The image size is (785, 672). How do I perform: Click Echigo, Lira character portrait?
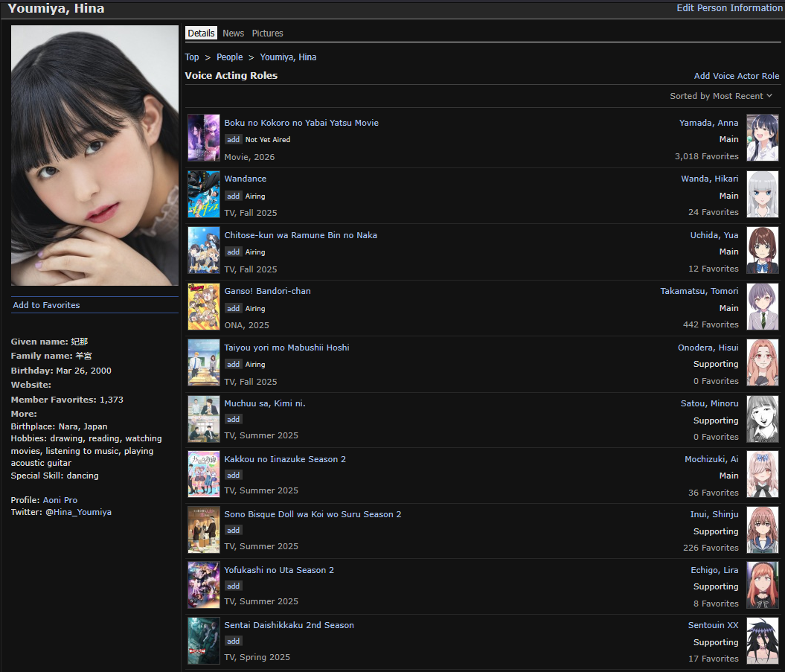[763, 585]
